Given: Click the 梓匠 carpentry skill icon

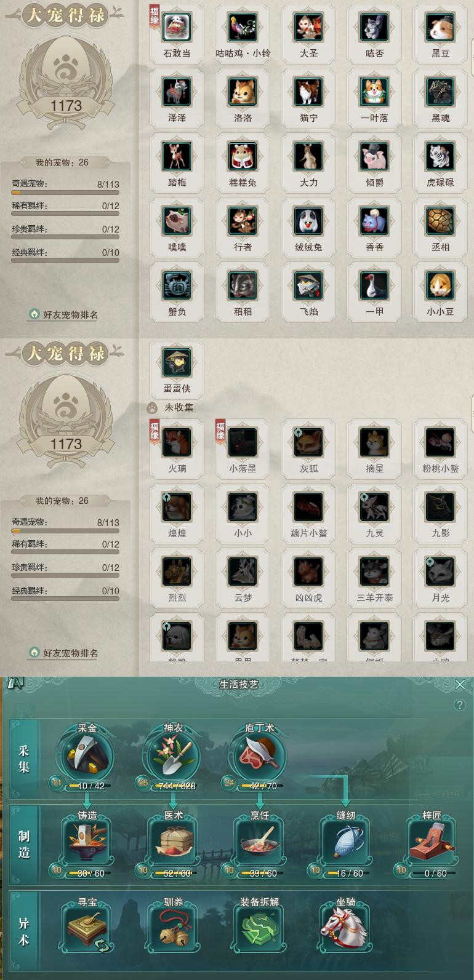Looking at the screenshot, I should 432,842.
